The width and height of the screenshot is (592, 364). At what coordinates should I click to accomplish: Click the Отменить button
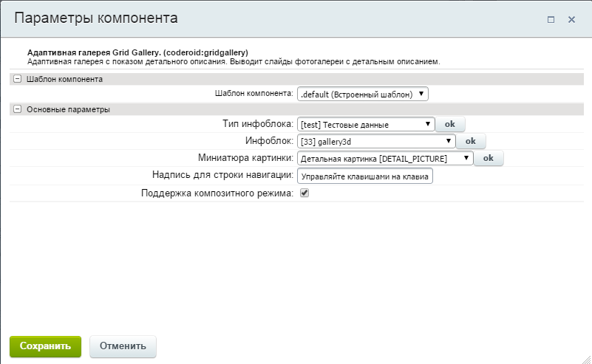[x=123, y=346]
